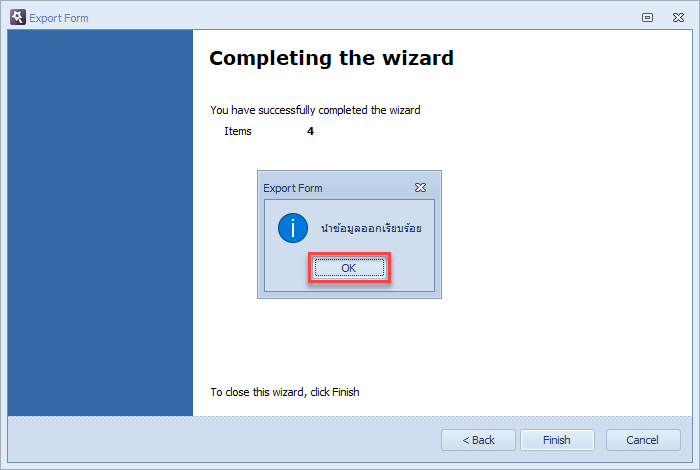700x470 pixels.
Task: Maximize the Export Form window
Action: coord(647,17)
